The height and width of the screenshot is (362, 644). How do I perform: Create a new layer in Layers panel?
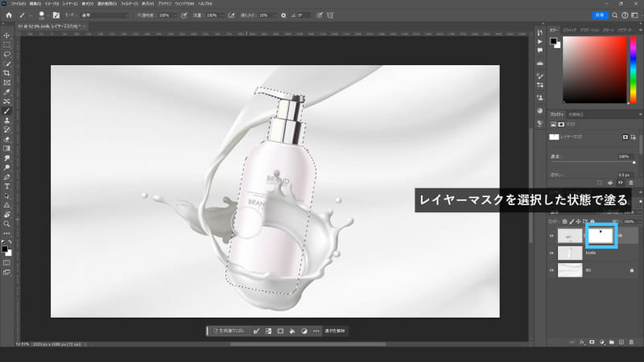[x=621, y=342]
